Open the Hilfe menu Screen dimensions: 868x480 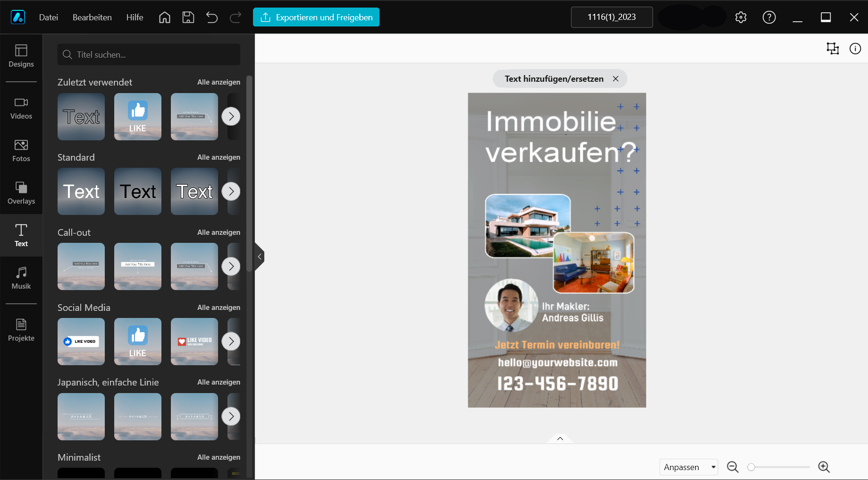135,17
